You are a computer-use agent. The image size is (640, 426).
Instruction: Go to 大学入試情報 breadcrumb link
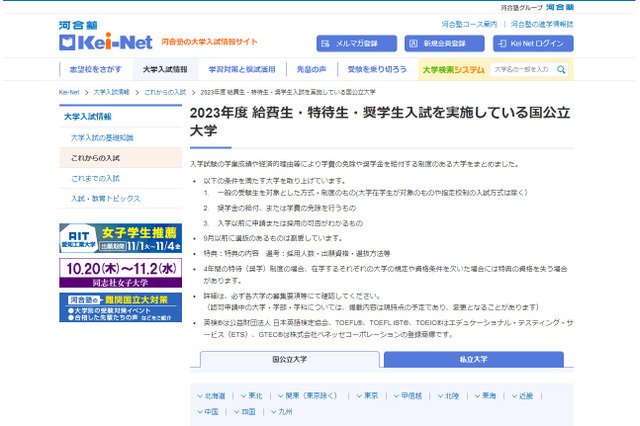111,93
